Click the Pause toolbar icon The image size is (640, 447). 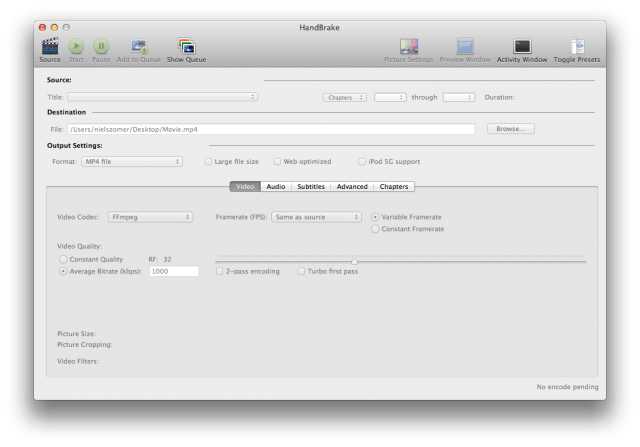pyautogui.click(x=101, y=46)
